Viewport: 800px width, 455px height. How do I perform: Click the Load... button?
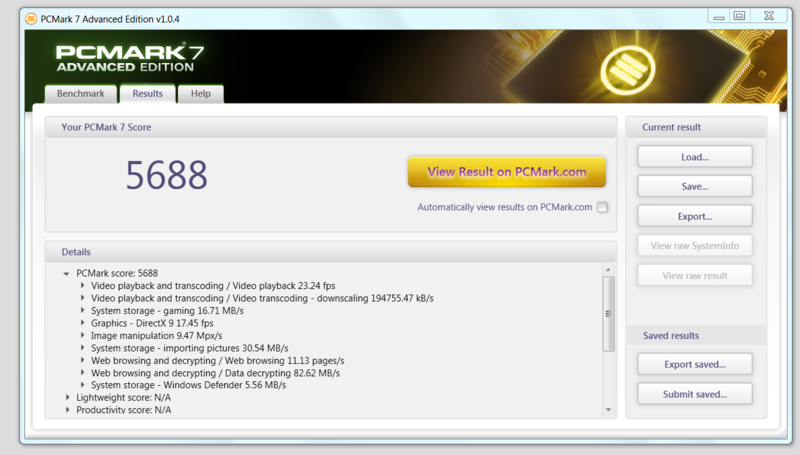(695, 157)
